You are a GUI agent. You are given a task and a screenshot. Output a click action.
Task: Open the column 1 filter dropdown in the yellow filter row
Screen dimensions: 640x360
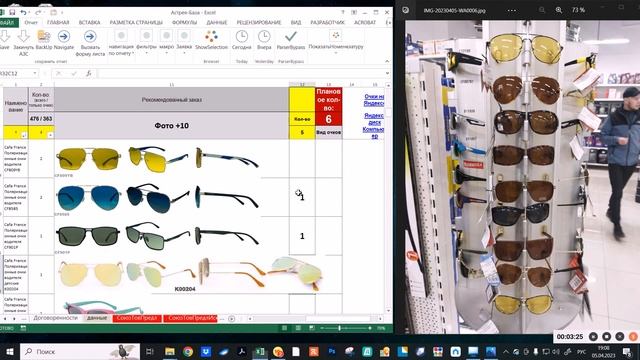[x=24, y=135]
